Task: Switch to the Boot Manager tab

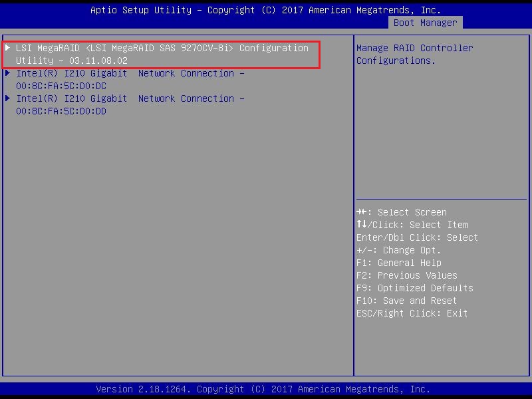Action: [424, 22]
